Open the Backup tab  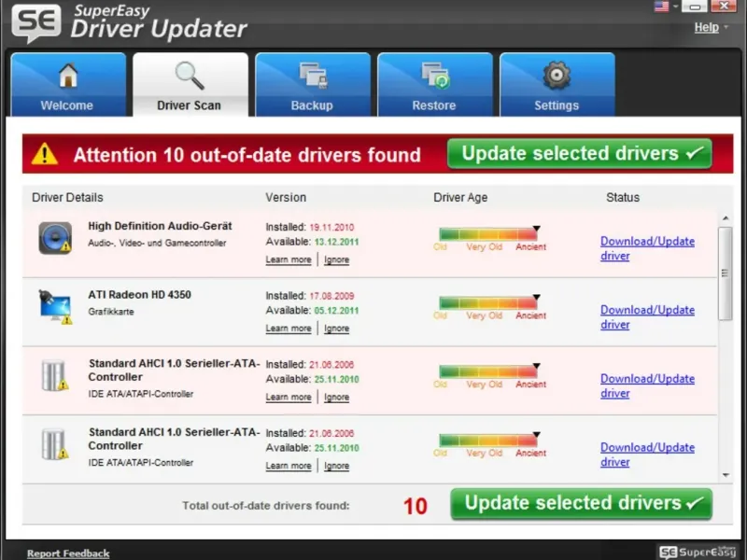coord(313,85)
